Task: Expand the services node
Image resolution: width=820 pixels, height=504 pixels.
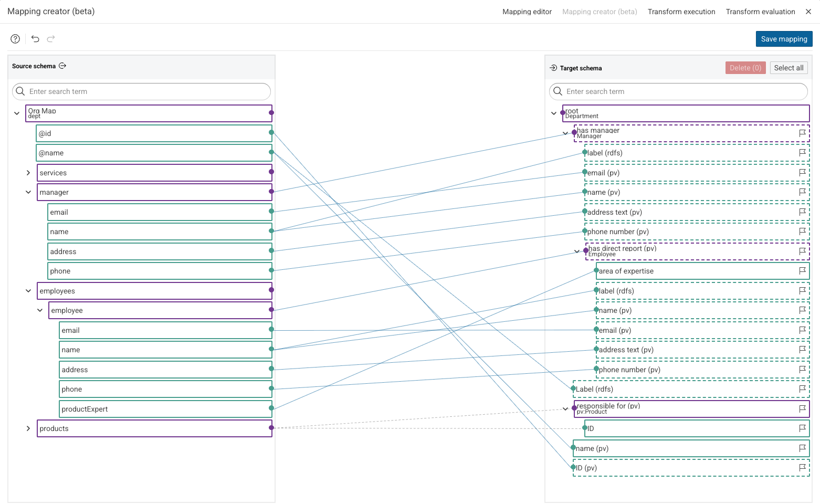Action: point(28,173)
